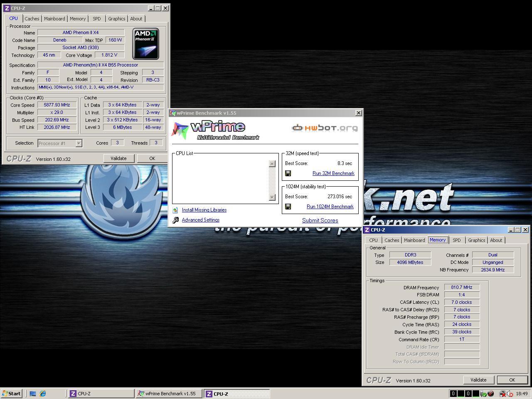The height and width of the screenshot is (399, 532).
Task: Click the muted volume tray icon
Action: 510,394
